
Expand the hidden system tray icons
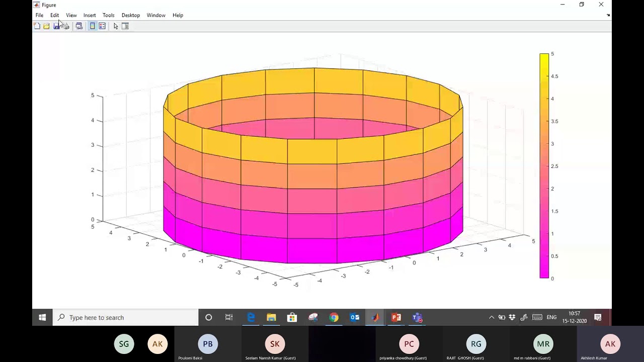click(x=492, y=317)
